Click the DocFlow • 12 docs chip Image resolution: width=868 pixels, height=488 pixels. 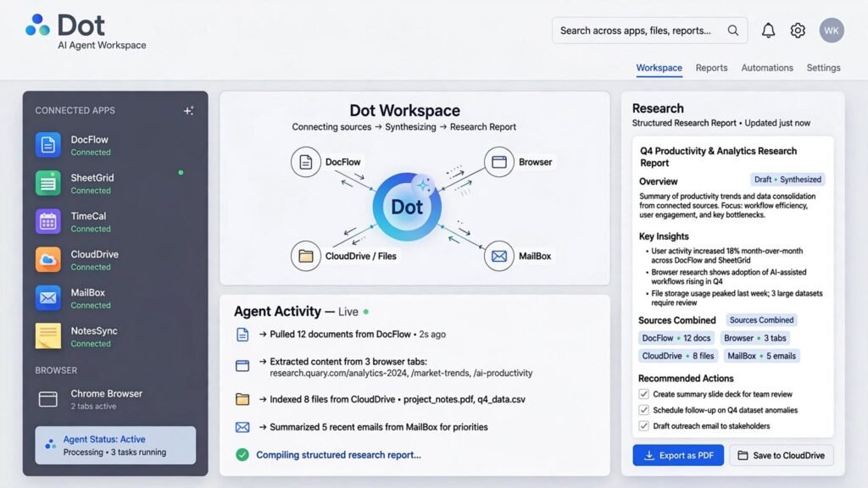click(676, 338)
